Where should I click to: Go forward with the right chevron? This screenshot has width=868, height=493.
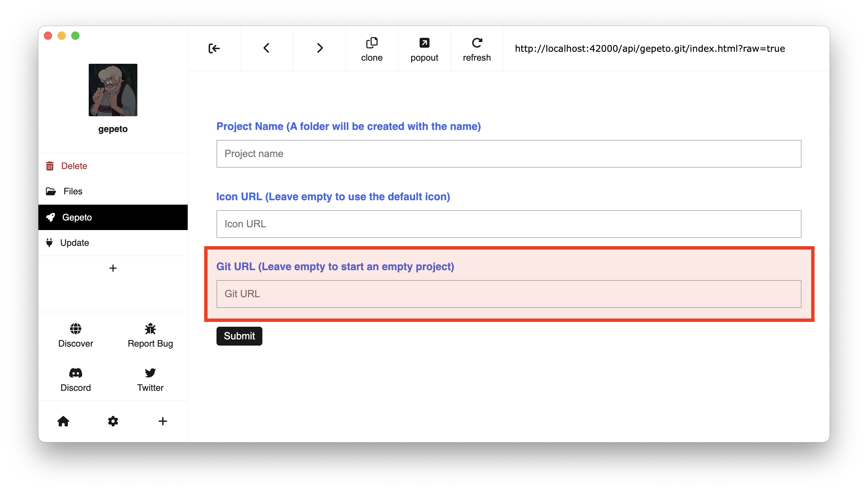[319, 48]
